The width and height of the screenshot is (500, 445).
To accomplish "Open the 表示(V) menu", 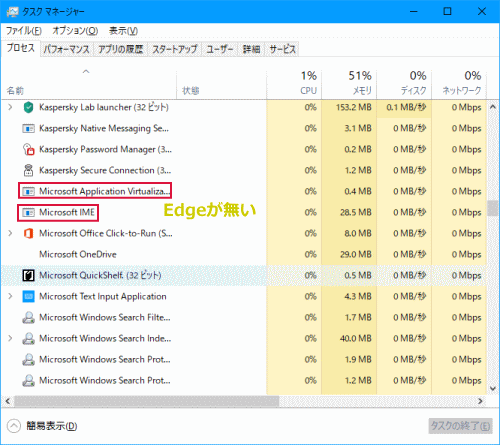I will click(x=123, y=31).
